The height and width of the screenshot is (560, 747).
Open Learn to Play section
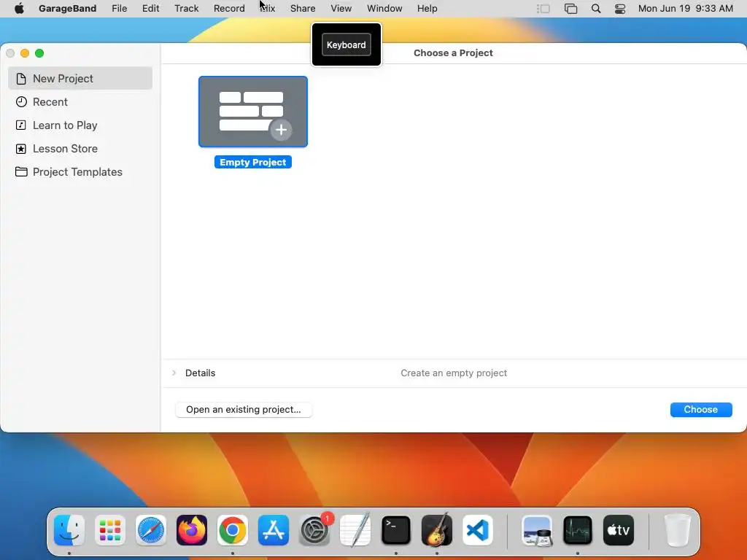coord(80,125)
